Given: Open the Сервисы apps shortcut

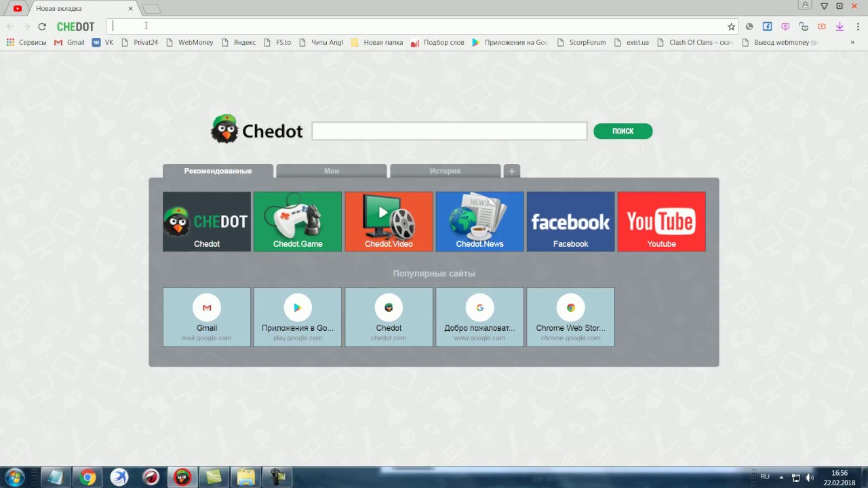Looking at the screenshot, I should (x=26, y=42).
